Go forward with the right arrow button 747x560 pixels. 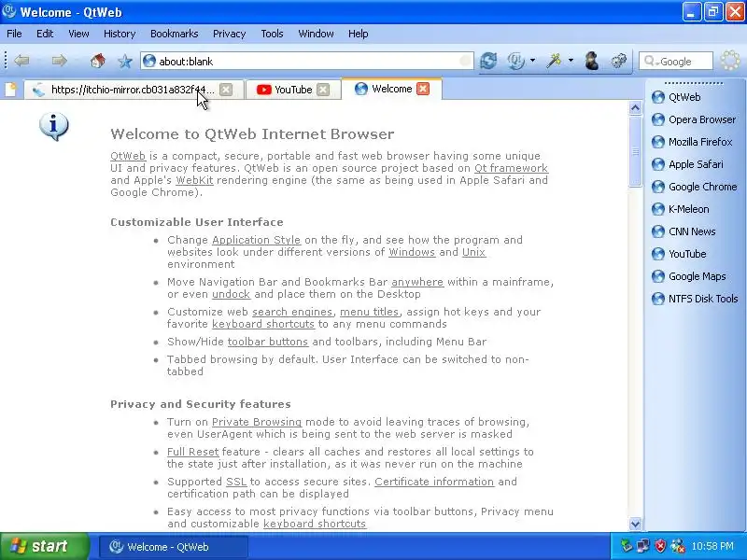click(x=59, y=61)
